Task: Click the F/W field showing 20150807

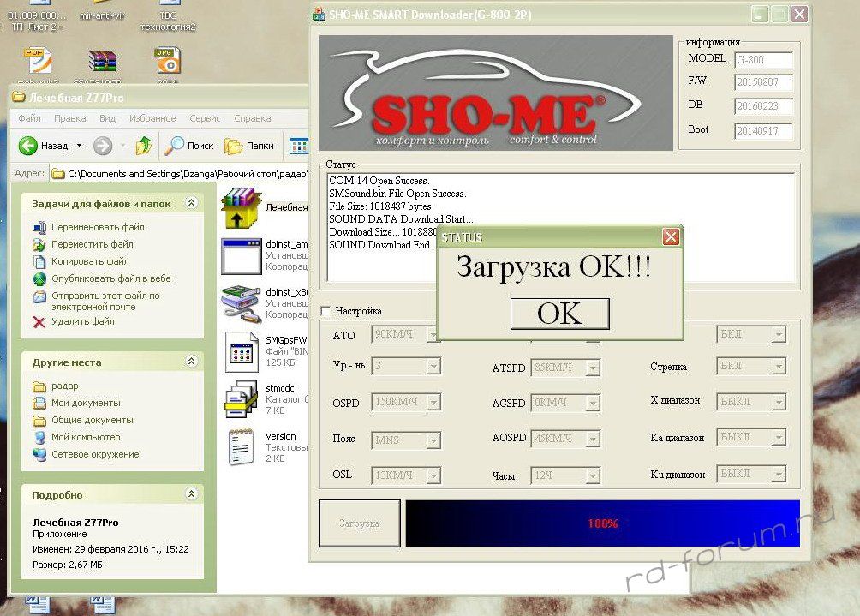Action: click(x=763, y=82)
